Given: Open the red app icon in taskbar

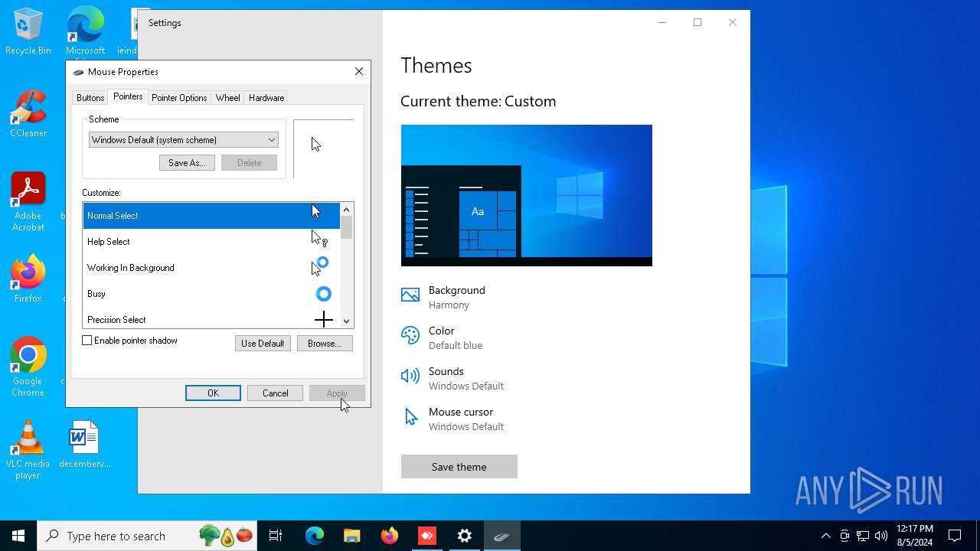Looking at the screenshot, I should click(427, 536).
